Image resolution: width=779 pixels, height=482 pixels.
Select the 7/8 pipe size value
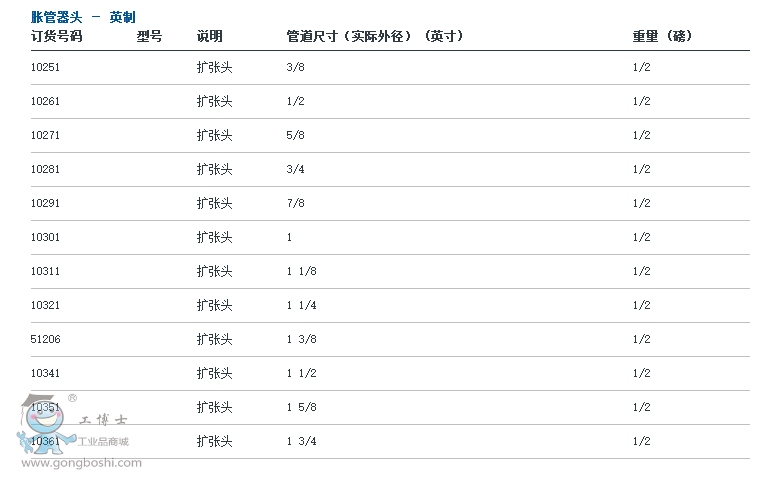click(295, 203)
